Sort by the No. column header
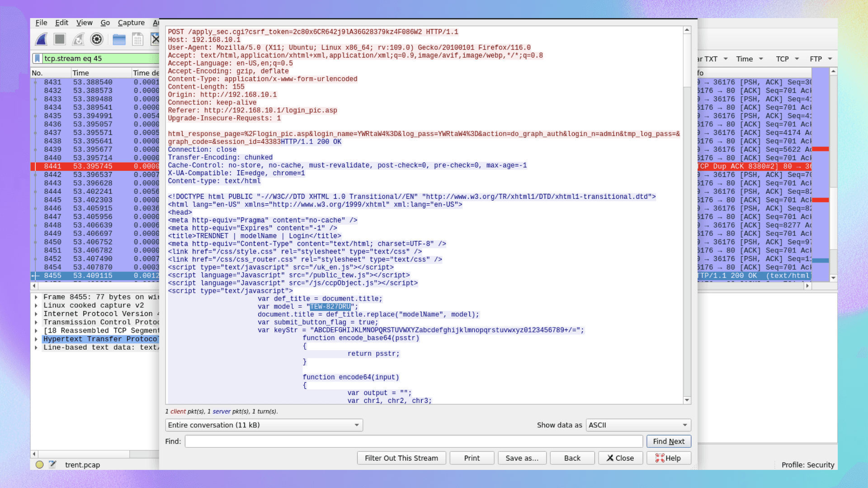Image resolution: width=868 pixels, height=488 pixels. [51, 73]
